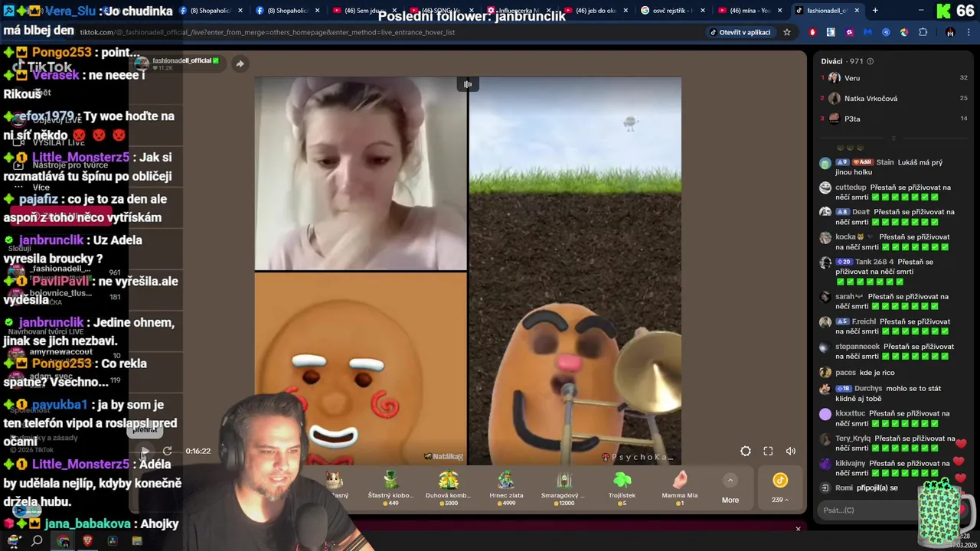Click the Tery_Krylq comment in chat
The width and height of the screenshot is (980, 551).
(888, 444)
